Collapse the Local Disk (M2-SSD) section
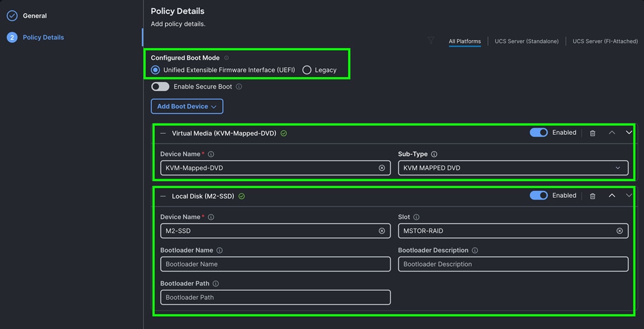644x329 pixels. (x=163, y=197)
